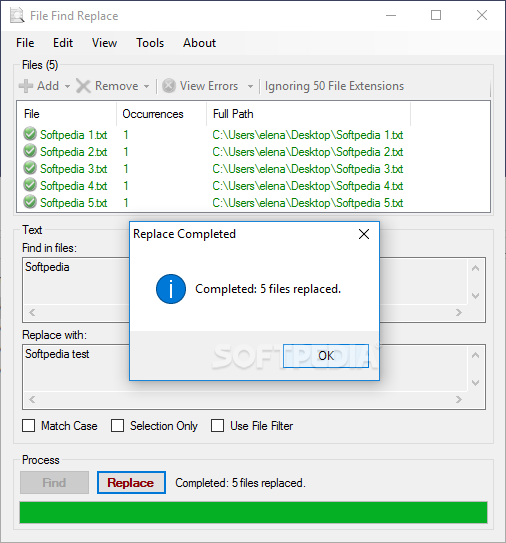The width and height of the screenshot is (506, 543).
Task: Open the File menu
Action: pyautogui.click(x=25, y=43)
